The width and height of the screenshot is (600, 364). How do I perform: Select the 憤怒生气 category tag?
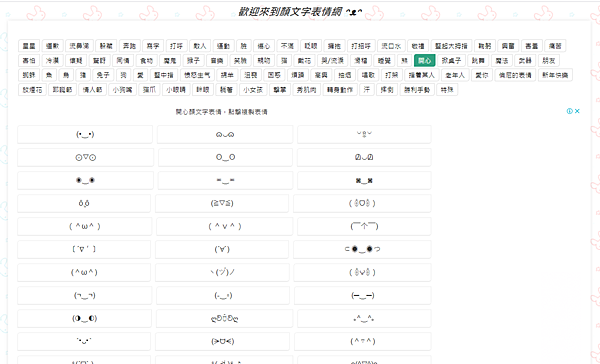197,75
